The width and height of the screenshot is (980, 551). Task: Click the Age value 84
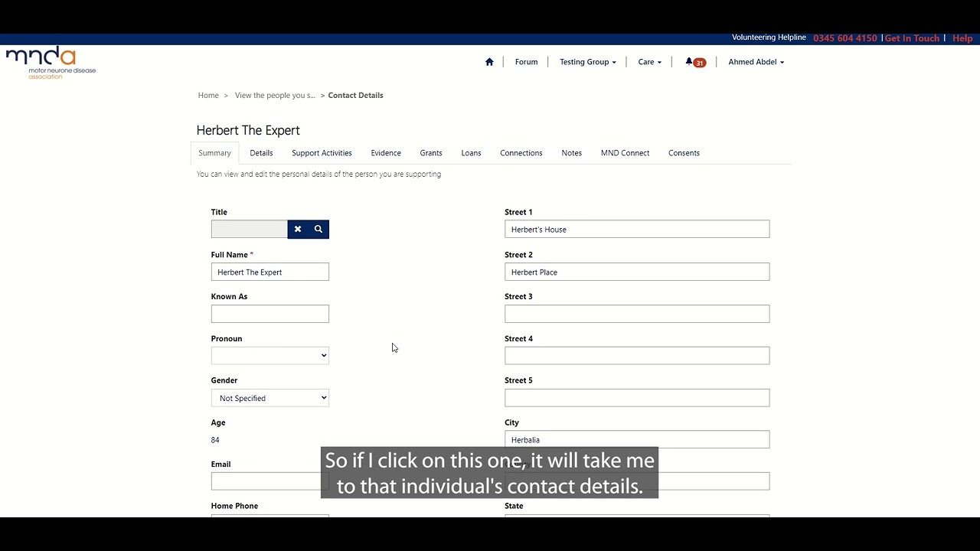(215, 440)
